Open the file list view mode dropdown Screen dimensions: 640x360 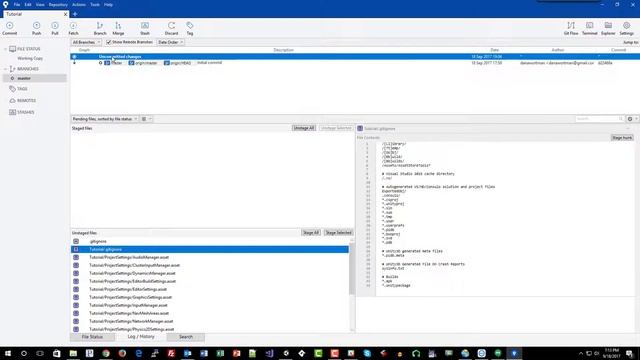coord(146,119)
